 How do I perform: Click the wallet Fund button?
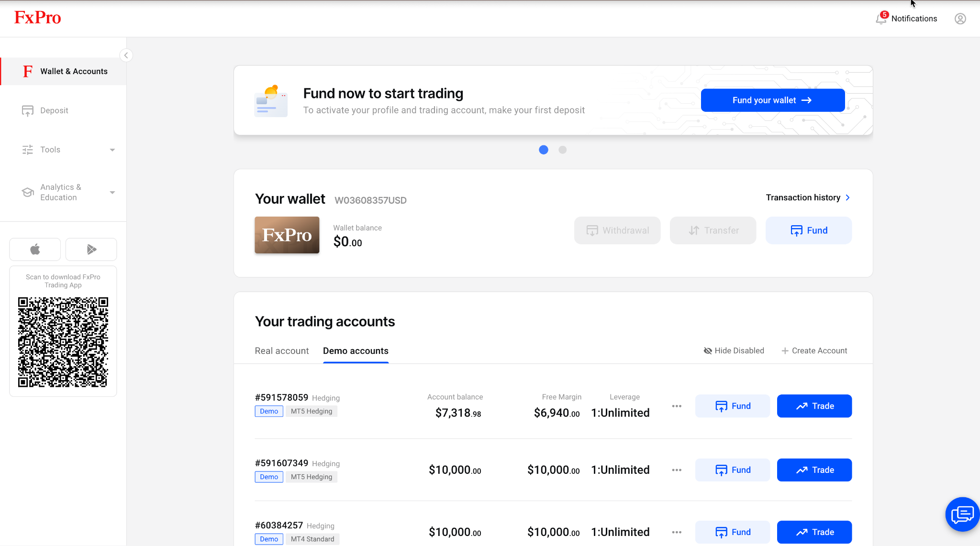click(x=809, y=230)
